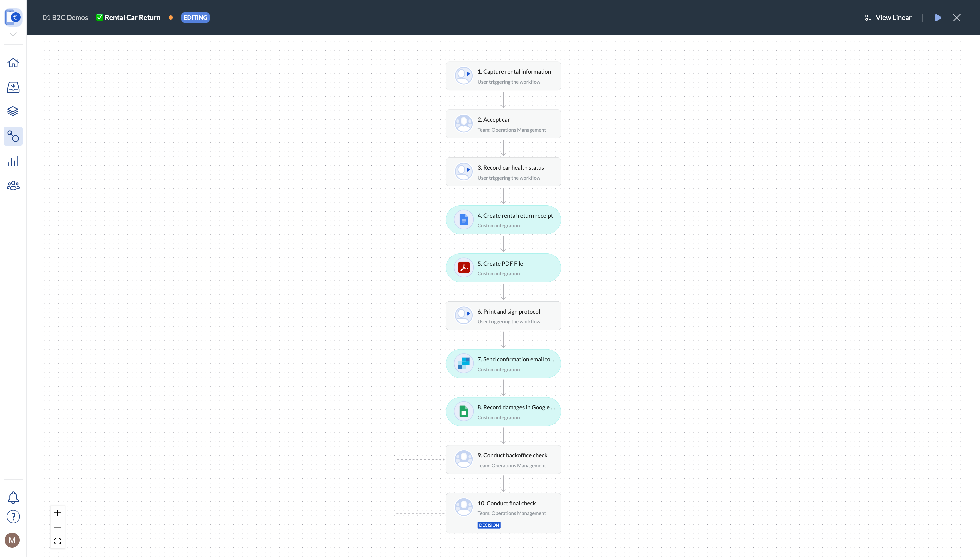Fit workflow to screen button
This screenshot has width=980, height=557.
click(57, 541)
